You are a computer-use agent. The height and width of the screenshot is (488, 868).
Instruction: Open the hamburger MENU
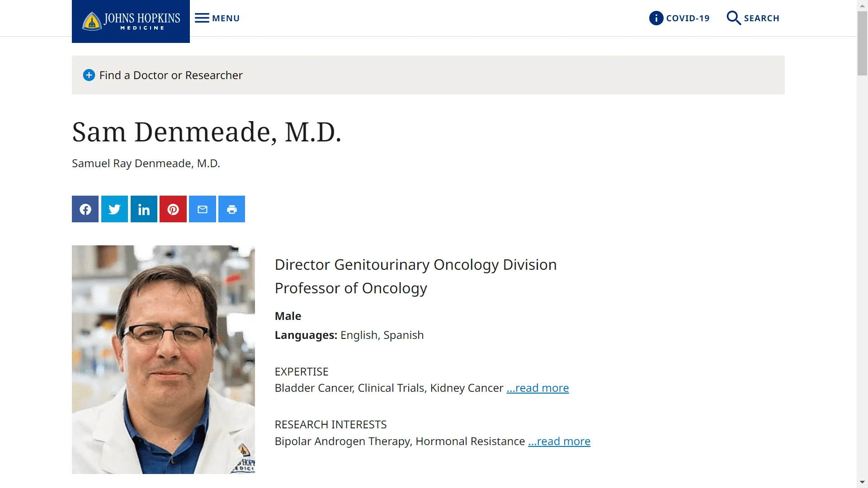tap(217, 18)
